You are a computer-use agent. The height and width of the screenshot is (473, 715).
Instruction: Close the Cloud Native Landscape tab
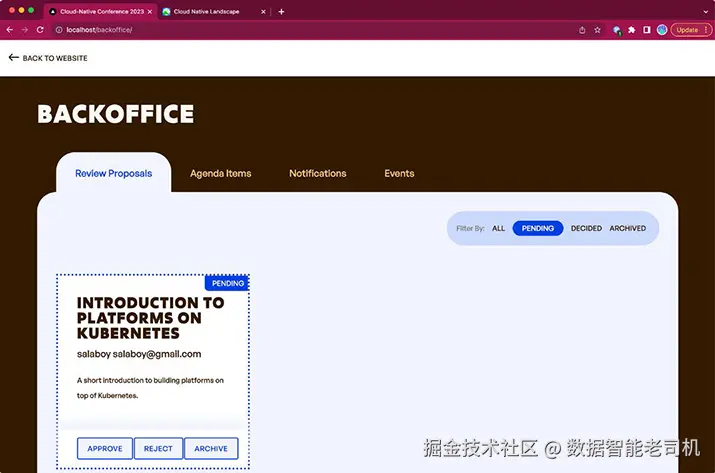(263, 12)
